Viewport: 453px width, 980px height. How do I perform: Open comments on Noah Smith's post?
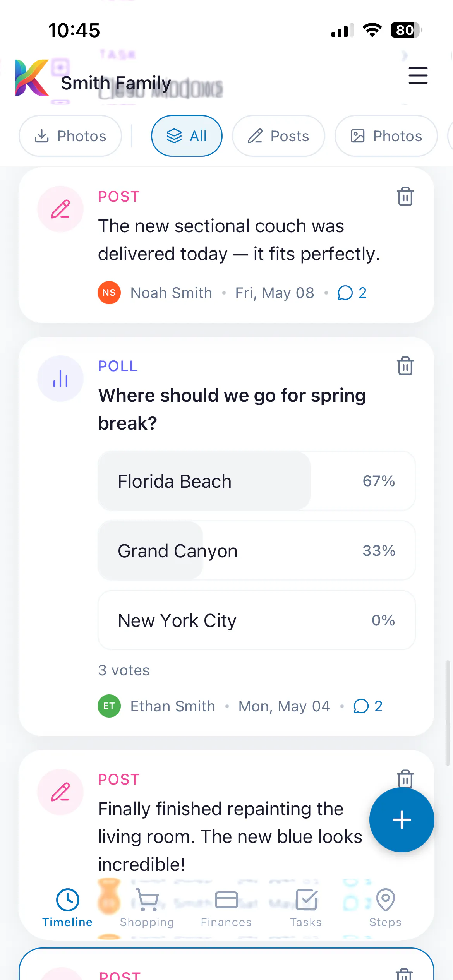tap(352, 293)
